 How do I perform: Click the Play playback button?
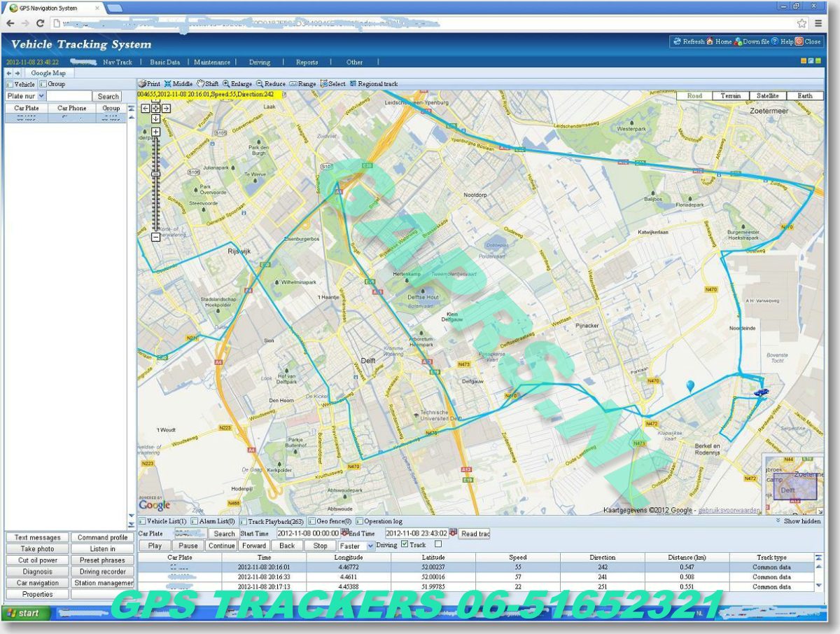coord(155,546)
